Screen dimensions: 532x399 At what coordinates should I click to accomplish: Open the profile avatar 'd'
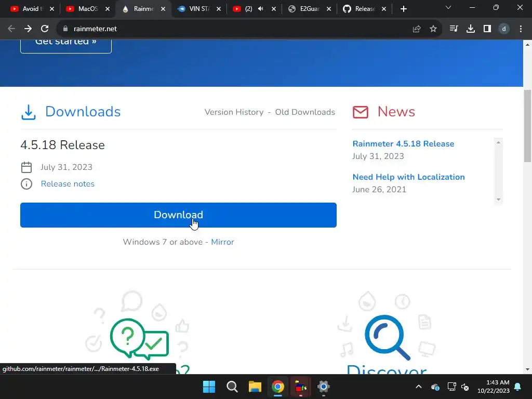pyautogui.click(x=504, y=29)
